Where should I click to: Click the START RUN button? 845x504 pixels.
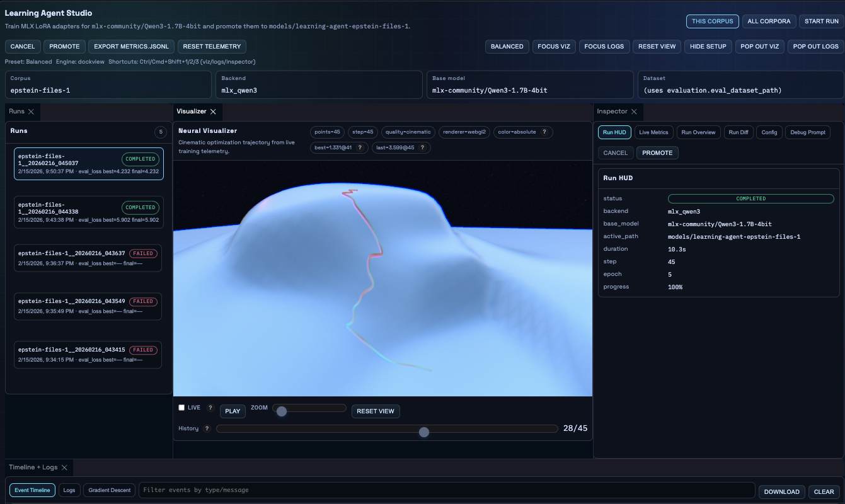click(x=821, y=21)
